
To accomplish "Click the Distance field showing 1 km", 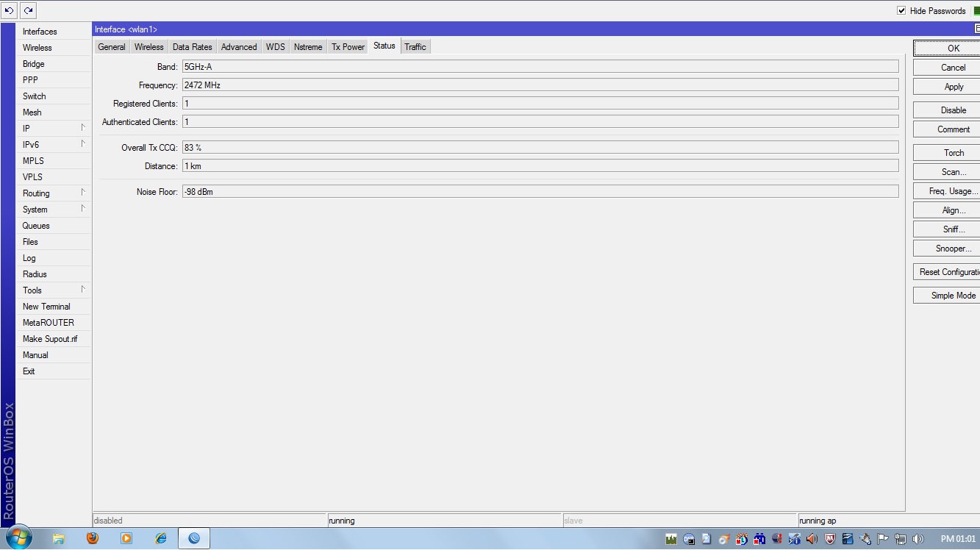I will tap(540, 166).
